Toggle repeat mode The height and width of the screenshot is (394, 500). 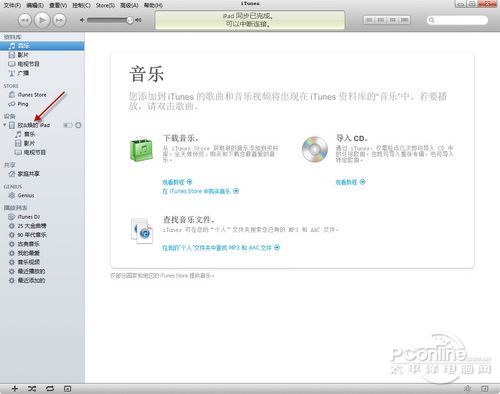(50, 389)
